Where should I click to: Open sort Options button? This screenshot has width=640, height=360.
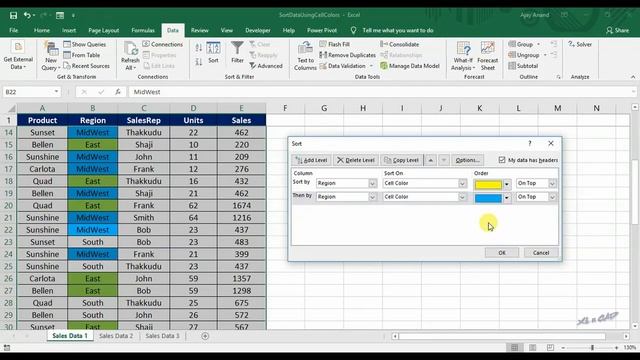467,160
